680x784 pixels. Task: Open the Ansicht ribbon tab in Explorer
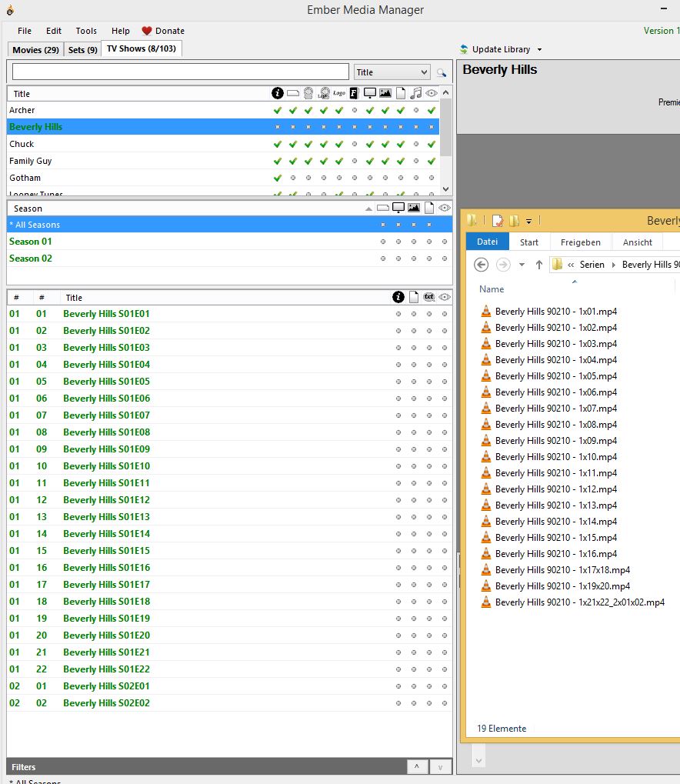638,242
